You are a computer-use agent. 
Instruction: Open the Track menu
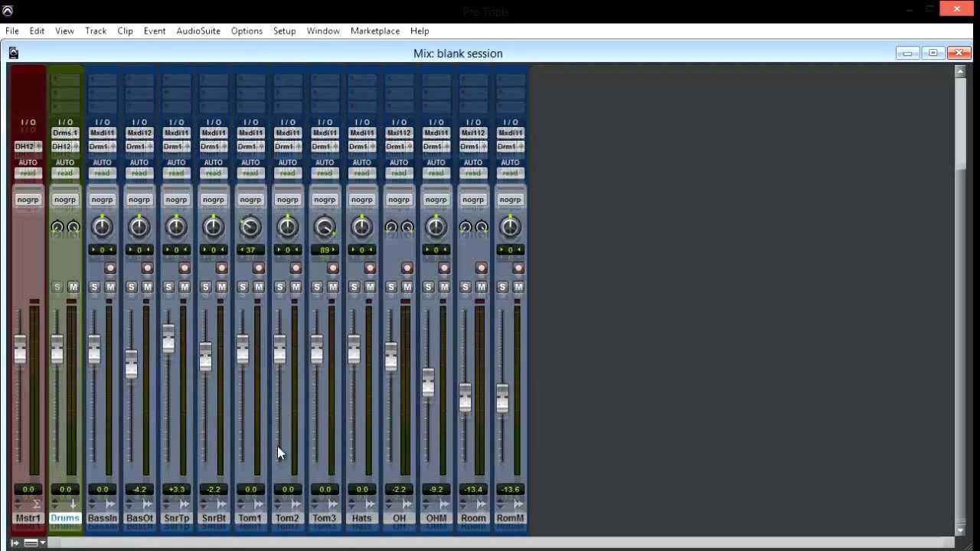click(96, 31)
